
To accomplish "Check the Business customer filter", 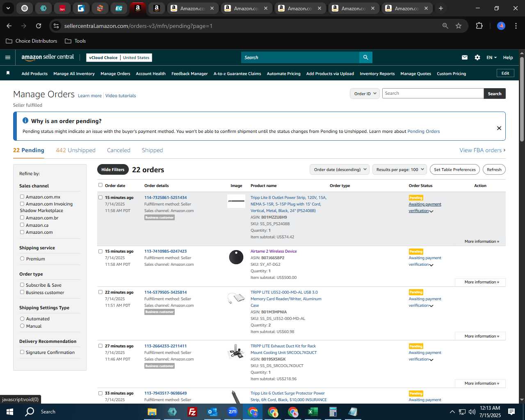I will [x=22, y=292].
